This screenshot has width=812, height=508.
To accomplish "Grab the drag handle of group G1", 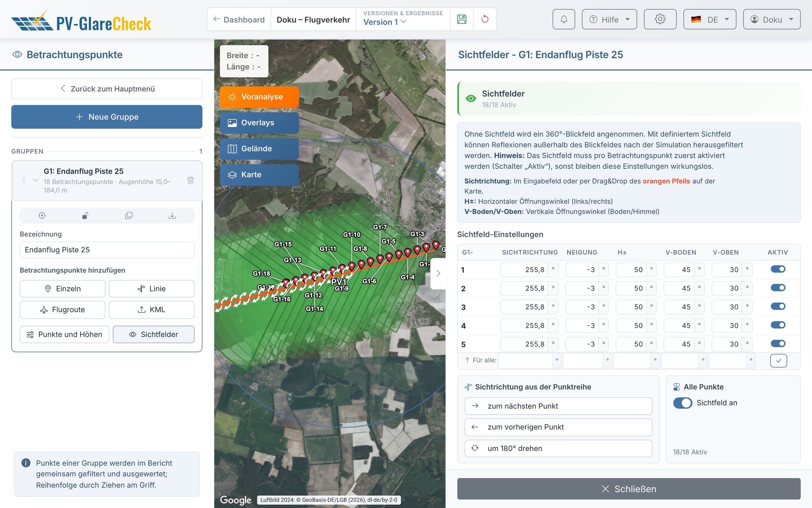I will (23, 180).
